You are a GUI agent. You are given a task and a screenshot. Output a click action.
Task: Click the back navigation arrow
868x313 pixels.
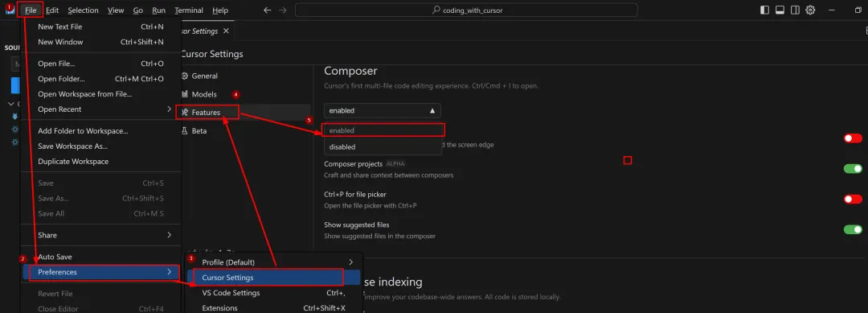pyautogui.click(x=268, y=10)
